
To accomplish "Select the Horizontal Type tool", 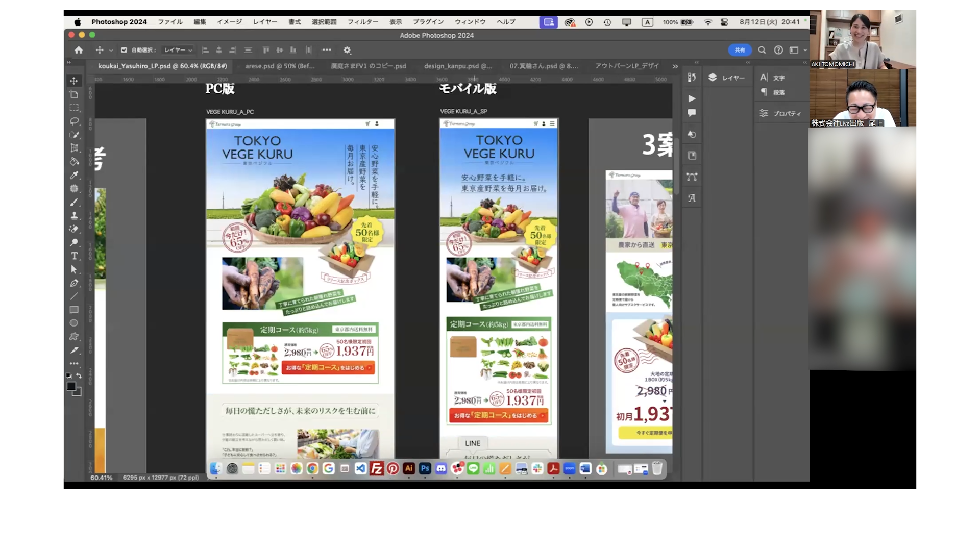I will point(74,256).
